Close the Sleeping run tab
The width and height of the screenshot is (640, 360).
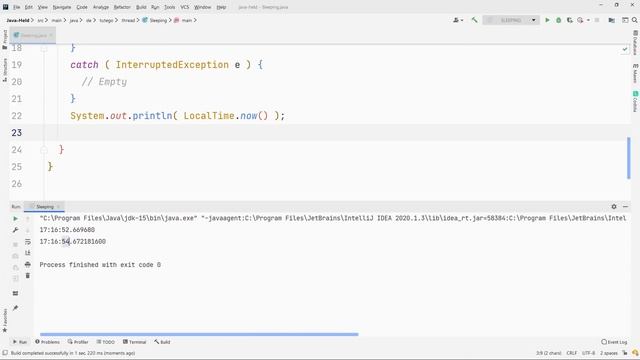coord(58,207)
